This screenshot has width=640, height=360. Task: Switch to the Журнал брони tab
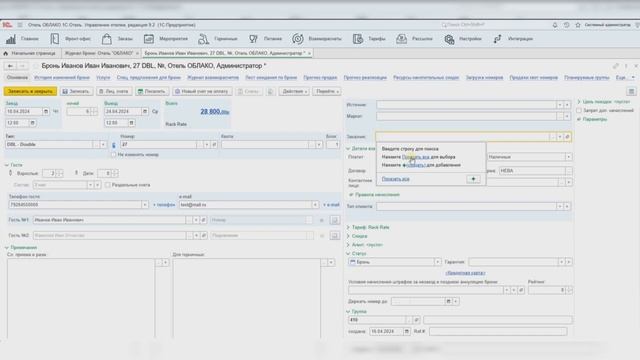click(99, 53)
